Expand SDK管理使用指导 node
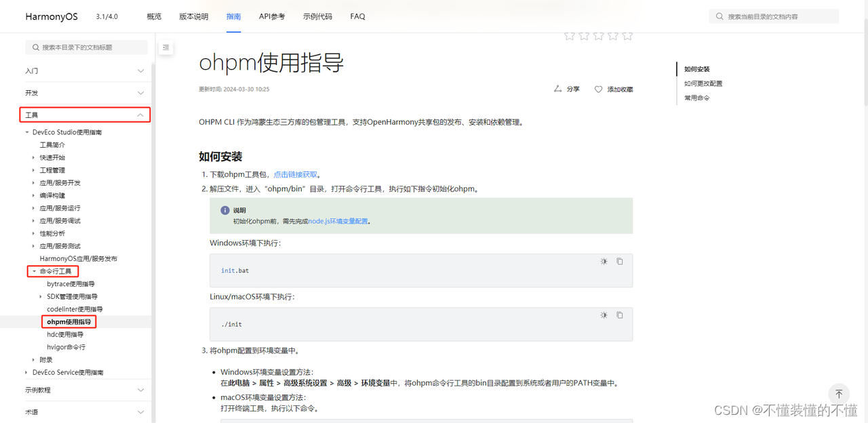The height and width of the screenshot is (423, 868). click(41, 296)
